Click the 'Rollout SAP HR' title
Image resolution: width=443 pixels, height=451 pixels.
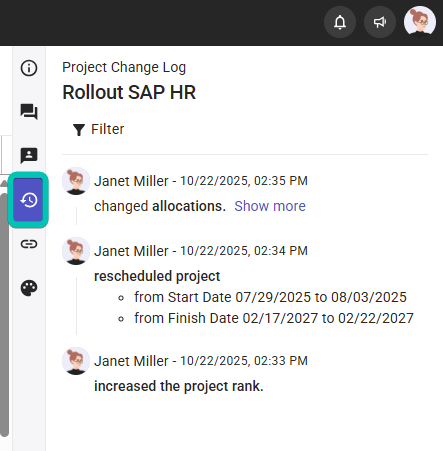tap(129, 92)
